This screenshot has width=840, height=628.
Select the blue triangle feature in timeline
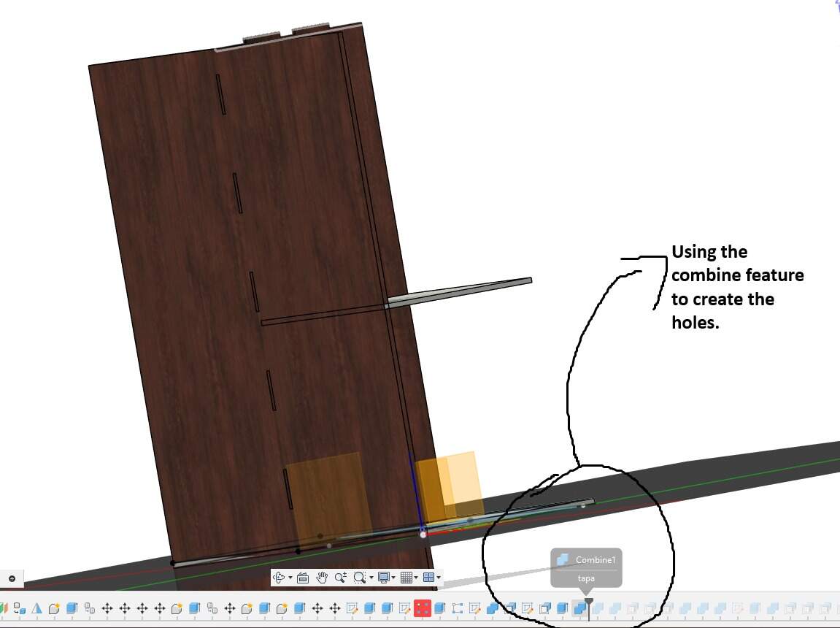coord(36,608)
